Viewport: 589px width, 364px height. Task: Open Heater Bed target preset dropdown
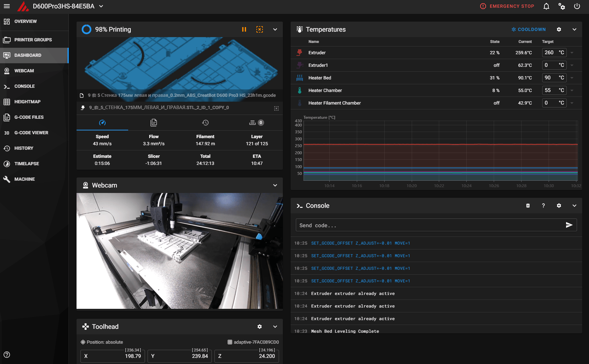click(572, 78)
